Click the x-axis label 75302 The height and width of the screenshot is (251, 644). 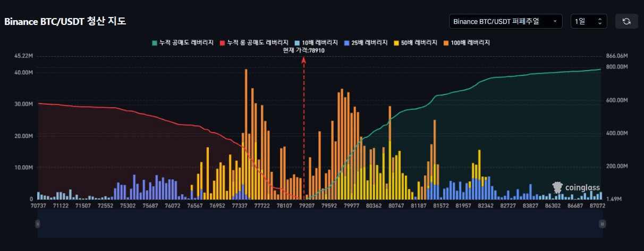click(x=128, y=205)
